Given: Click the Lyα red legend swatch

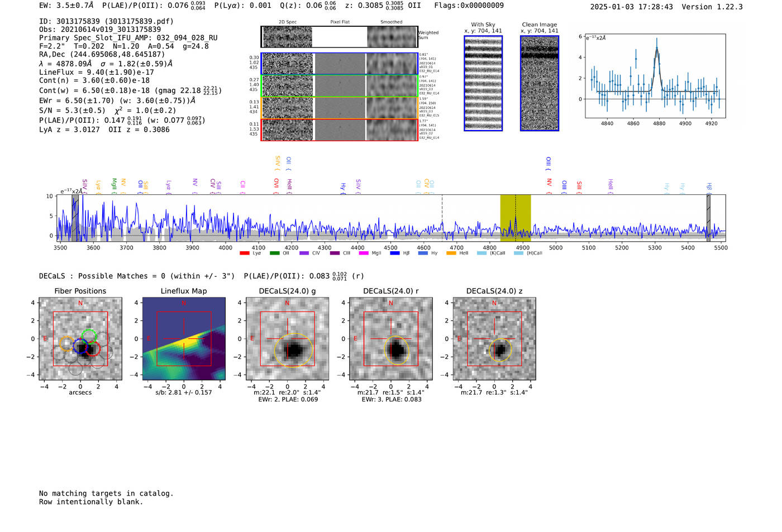Looking at the screenshot, I should [x=244, y=253].
